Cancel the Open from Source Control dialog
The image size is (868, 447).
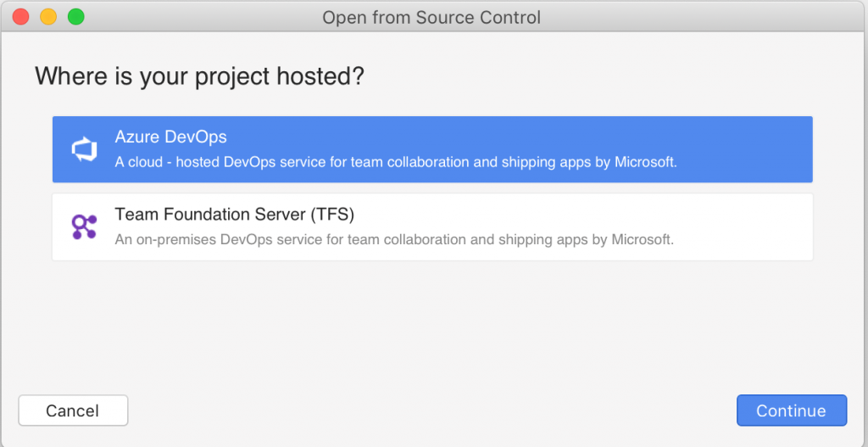click(x=73, y=411)
